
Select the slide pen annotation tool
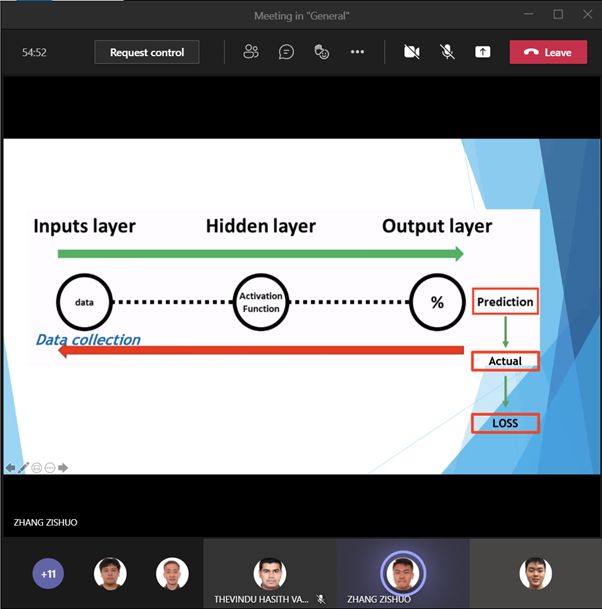23,468
